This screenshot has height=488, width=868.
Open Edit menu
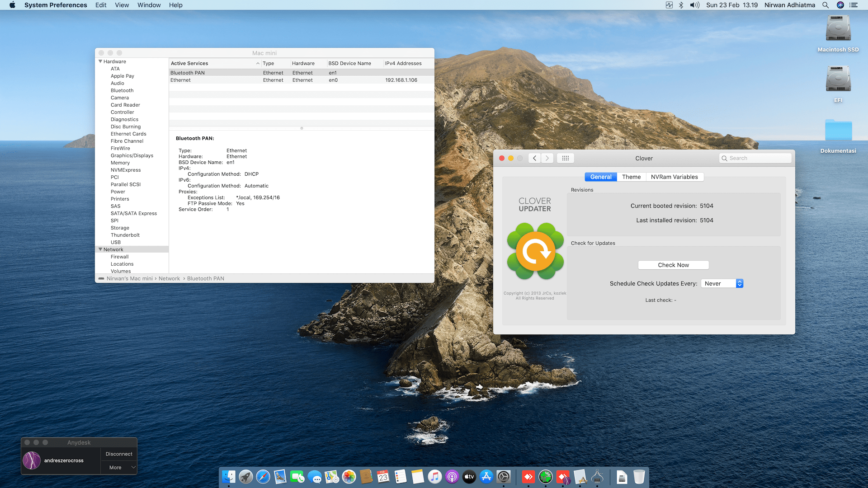(x=101, y=5)
